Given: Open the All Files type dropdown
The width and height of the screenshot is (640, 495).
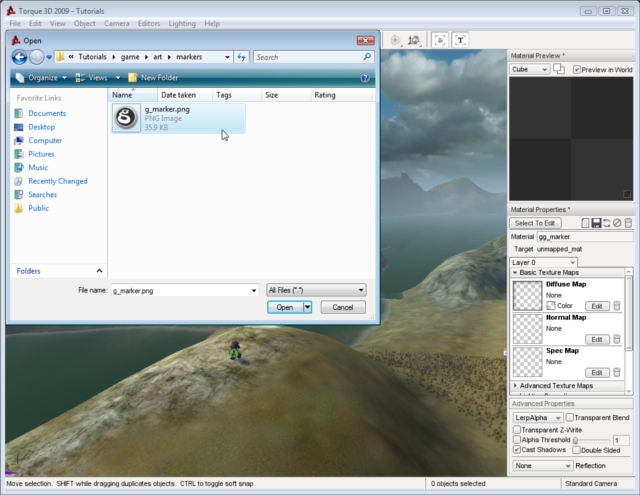Looking at the screenshot, I should (316, 290).
